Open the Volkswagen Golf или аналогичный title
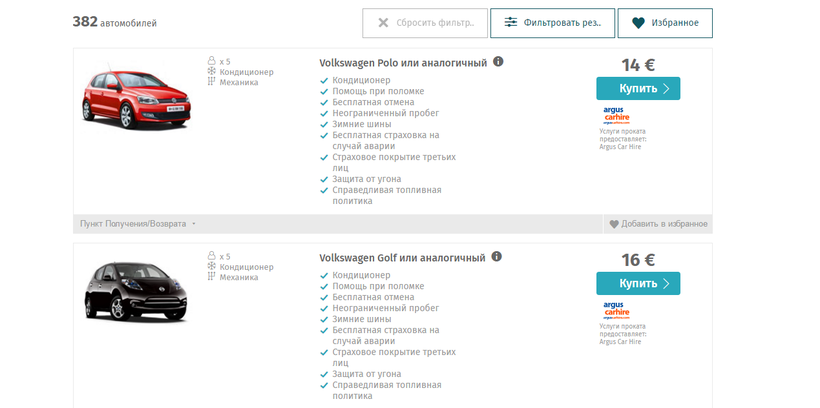 tap(402, 257)
